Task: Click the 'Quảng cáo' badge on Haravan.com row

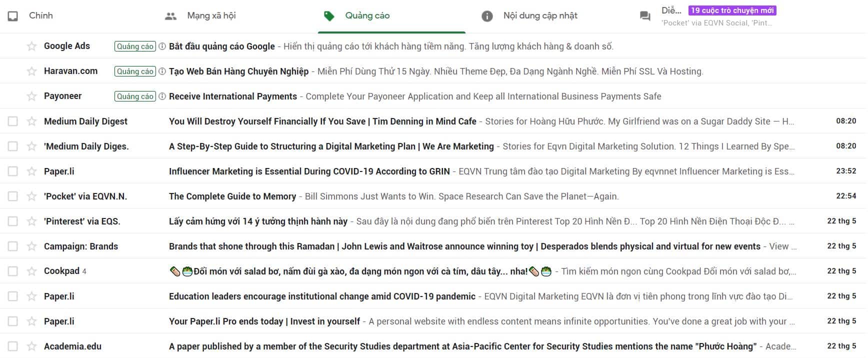Action: 135,71
